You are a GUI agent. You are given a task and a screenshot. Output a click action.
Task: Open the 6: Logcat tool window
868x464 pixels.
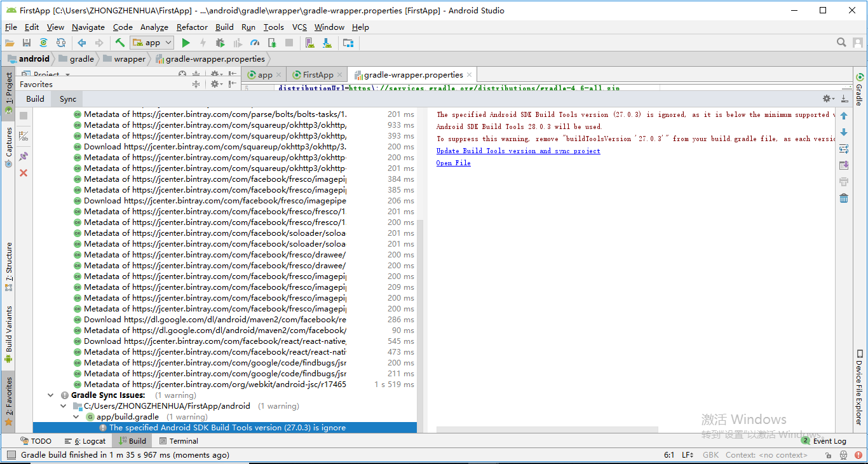(x=85, y=440)
